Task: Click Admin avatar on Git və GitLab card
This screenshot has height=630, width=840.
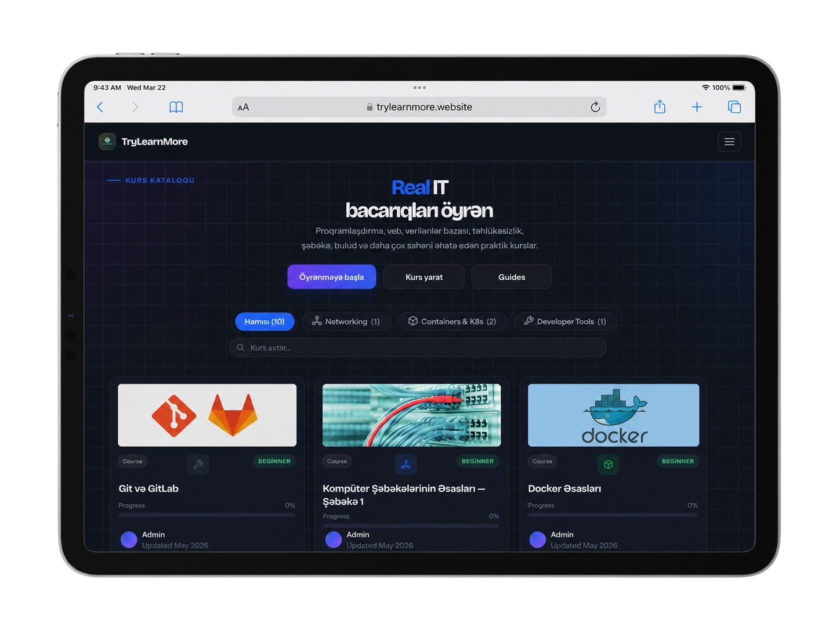Action: [x=129, y=540]
